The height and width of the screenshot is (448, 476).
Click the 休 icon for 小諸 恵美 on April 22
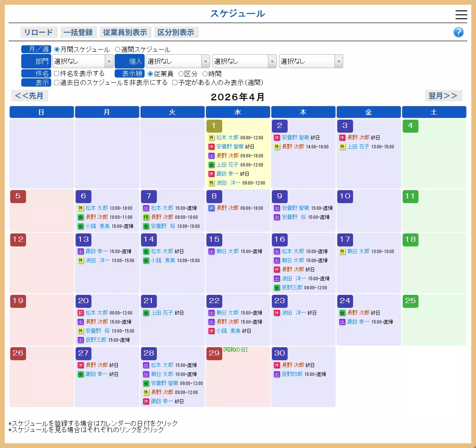pyautogui.click(x=212, y=331)
